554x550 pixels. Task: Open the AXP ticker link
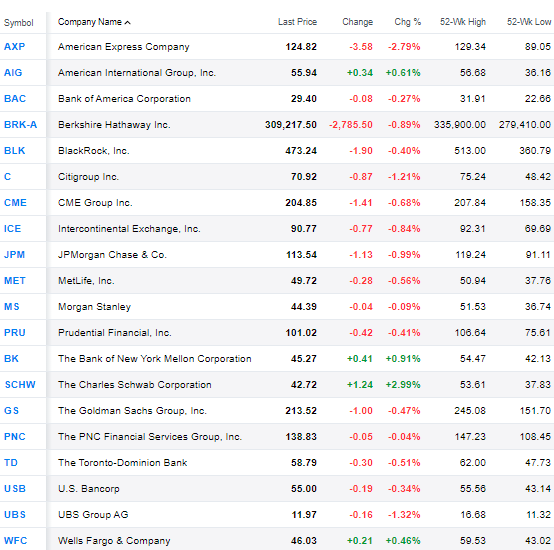click(14, 47)
